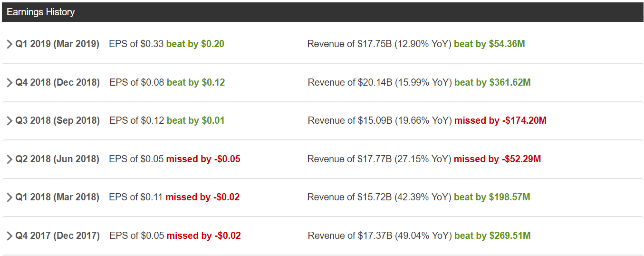Open the Q4 2017 (Dec 2017) label
The width and height of the screenshot is (644, 256).
point(58,236)
